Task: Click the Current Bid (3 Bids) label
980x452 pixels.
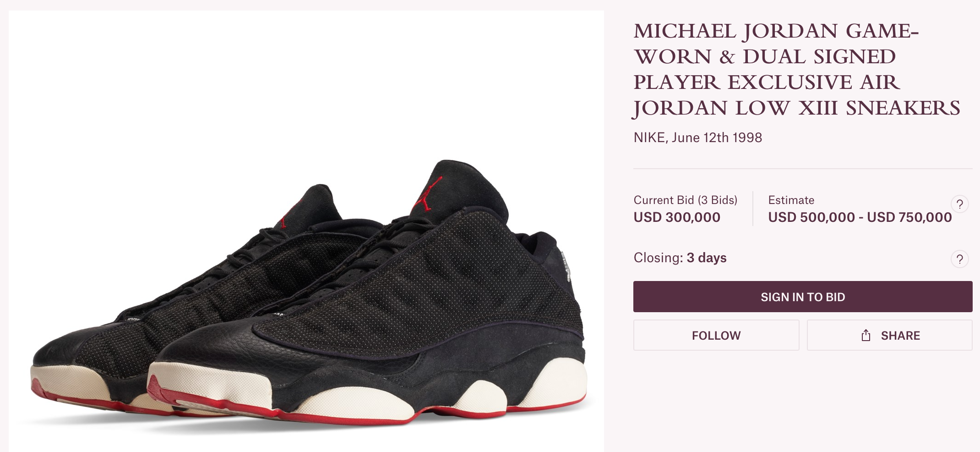Action: (685, 200)
